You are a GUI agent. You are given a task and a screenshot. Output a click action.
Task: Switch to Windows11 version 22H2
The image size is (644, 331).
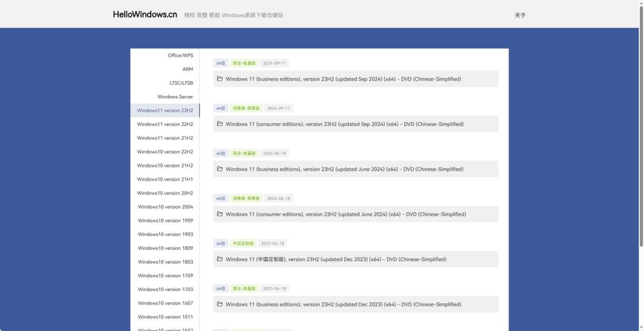point(165,124)
